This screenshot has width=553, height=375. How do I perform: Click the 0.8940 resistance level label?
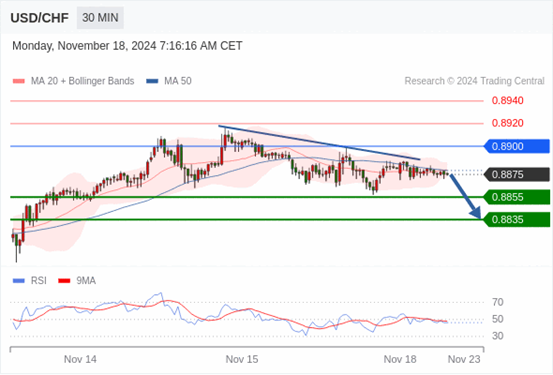(508, 101)
